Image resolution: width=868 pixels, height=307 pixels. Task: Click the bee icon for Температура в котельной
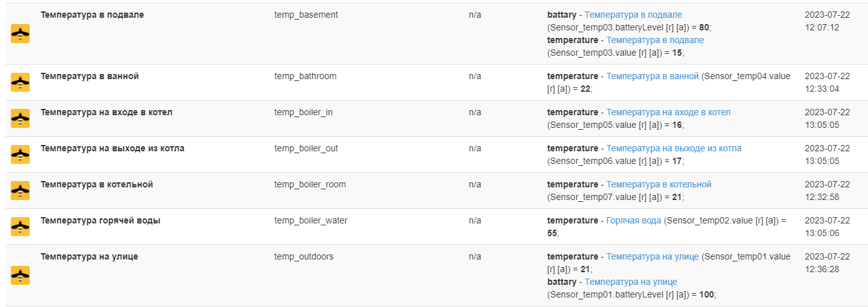tap(20, 191)
